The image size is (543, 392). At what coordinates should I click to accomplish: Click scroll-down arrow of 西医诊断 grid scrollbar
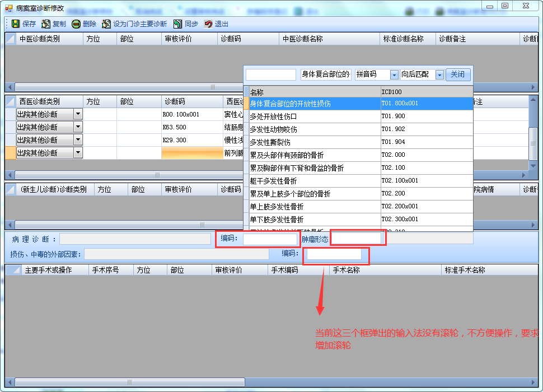click(533, 166)
